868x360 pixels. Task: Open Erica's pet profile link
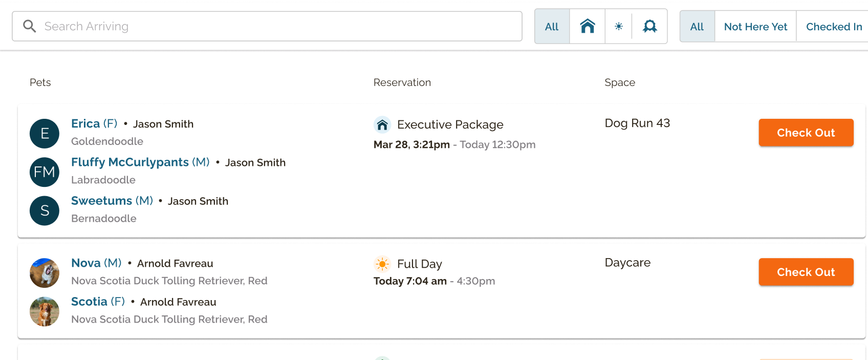point(85,123)
